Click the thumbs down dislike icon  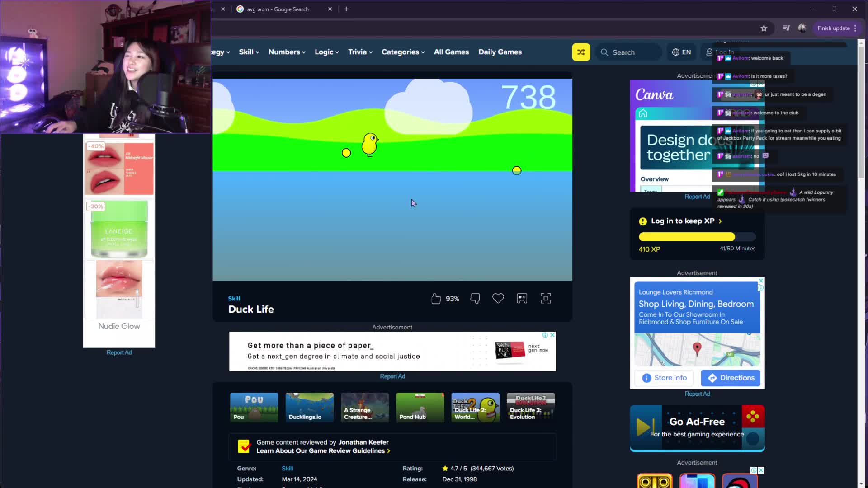pyautogui.click(x=475, y=299)
